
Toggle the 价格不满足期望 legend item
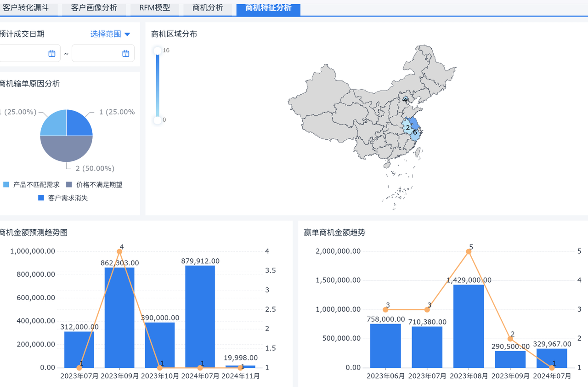(x=94, y=185)
